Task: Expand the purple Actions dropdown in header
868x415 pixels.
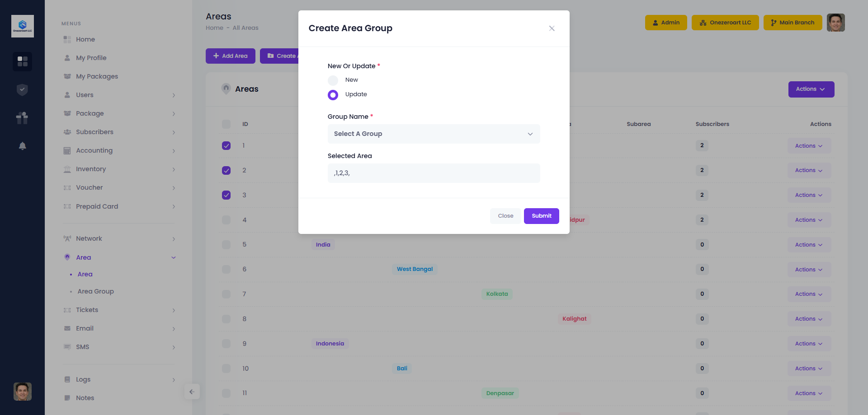Action: (811, 89)
